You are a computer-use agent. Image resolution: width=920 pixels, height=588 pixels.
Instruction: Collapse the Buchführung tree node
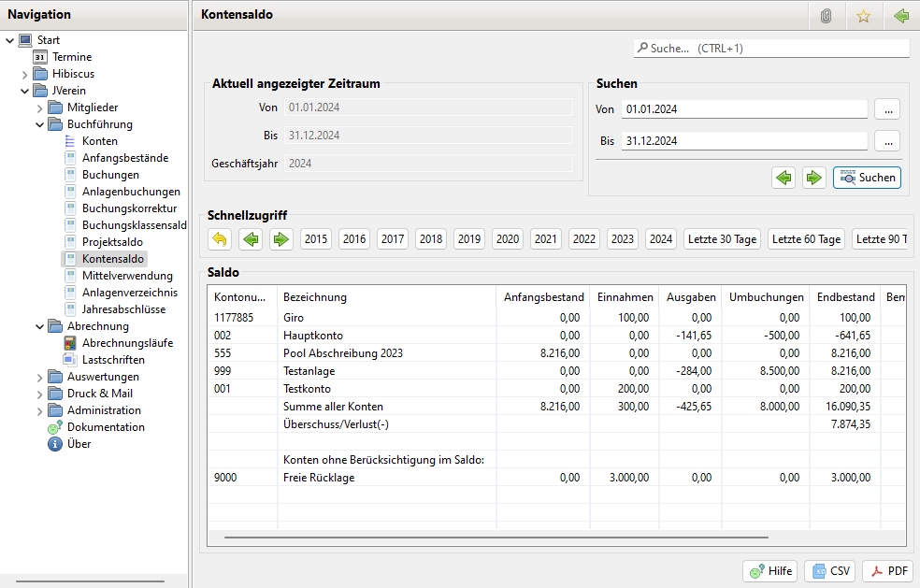pyautogui.click(x=40, y=124)
